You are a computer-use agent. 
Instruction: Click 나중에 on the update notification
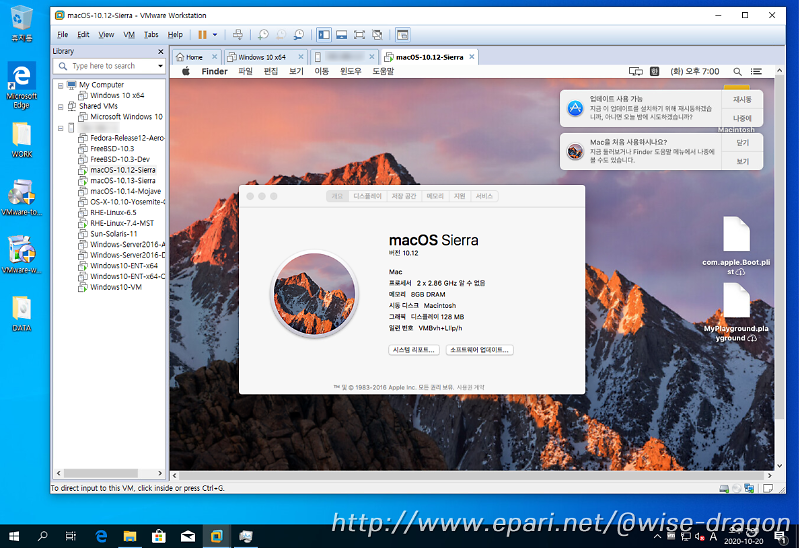point(742,118)
